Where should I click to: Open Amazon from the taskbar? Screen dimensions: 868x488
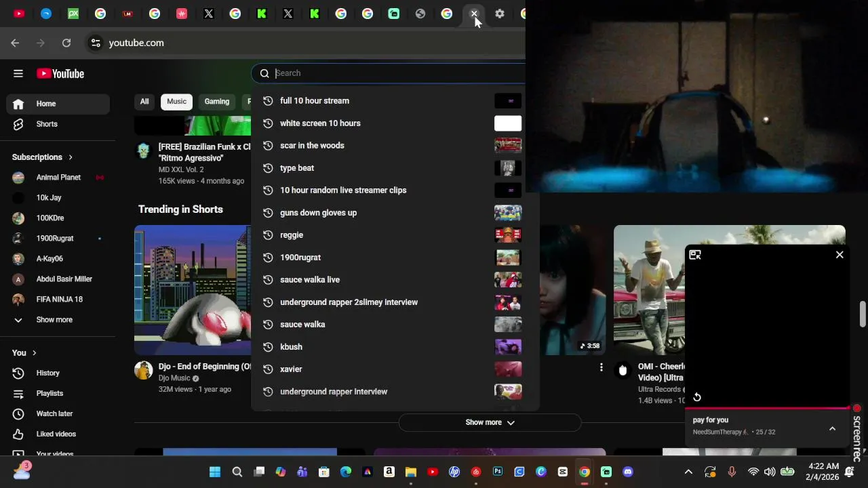[x=389, y=472]
